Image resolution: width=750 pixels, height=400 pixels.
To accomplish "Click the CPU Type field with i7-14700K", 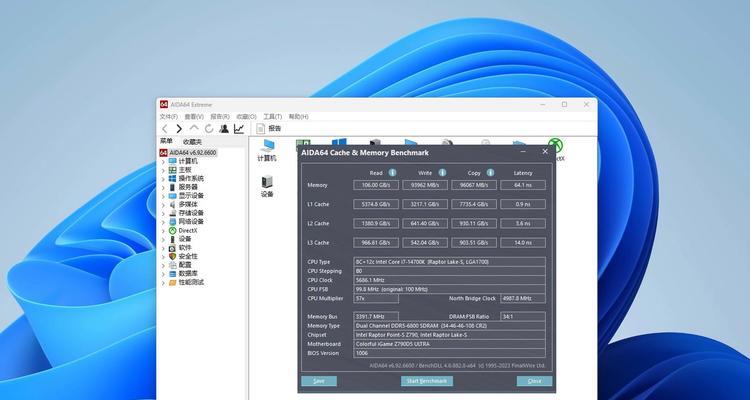I will coord(449,262).
